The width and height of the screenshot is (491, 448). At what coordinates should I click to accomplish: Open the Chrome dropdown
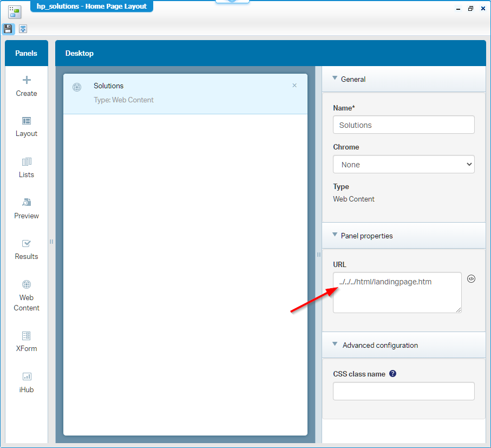click(x=403, y=165)
